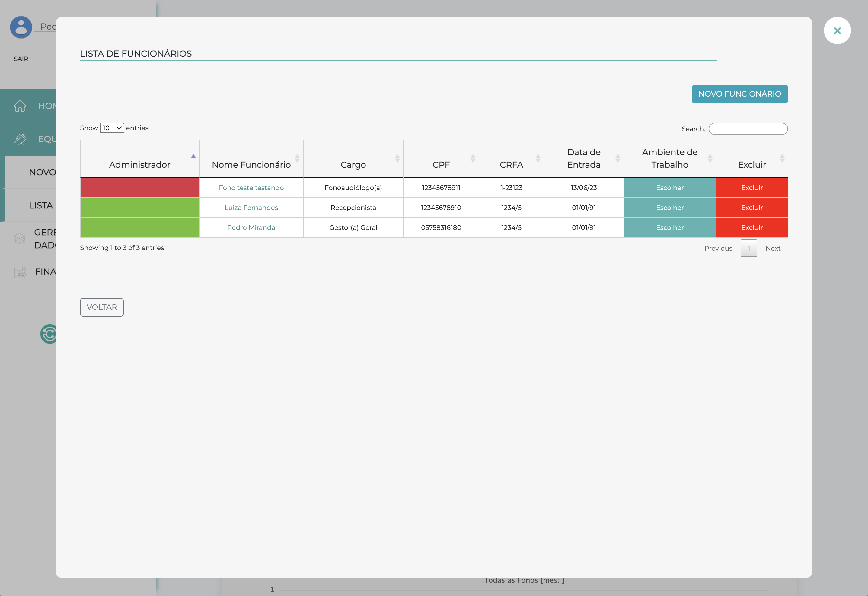This screenshot has width=868, height=596.
Task: Click the red status cell for Fono teste testando
Action: click(x=139, y=188)
